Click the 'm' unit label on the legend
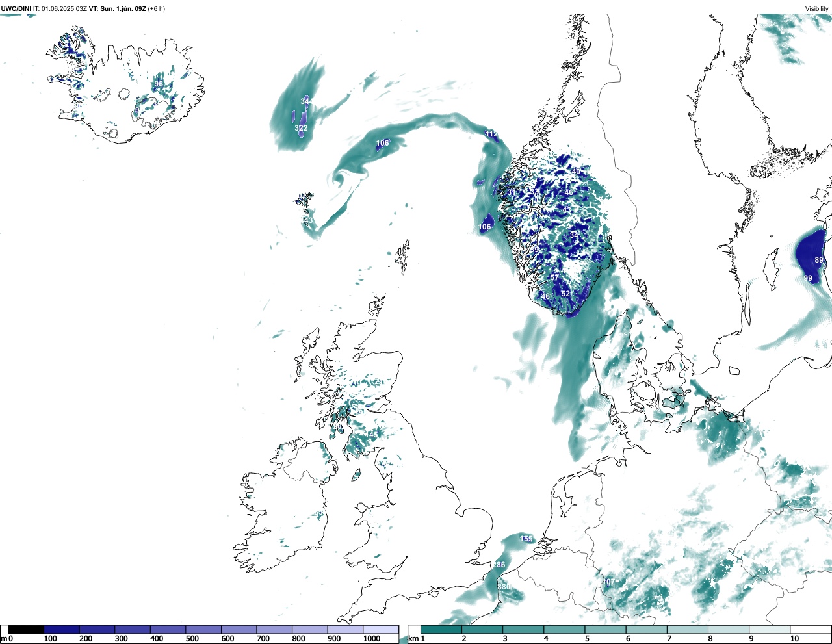Image resolution: width=832 pixels, height=644 pixels. pos(4,639)
